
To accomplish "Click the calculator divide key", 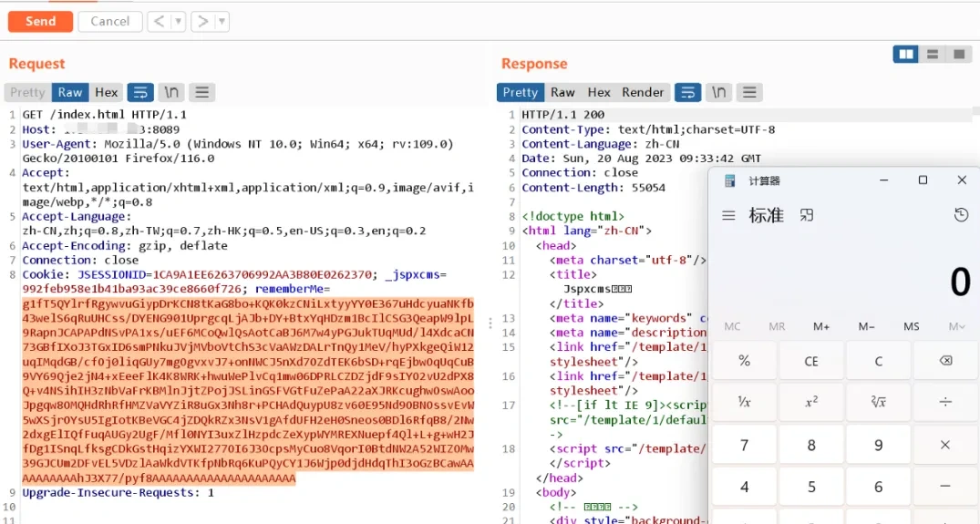I will (945, 402).
